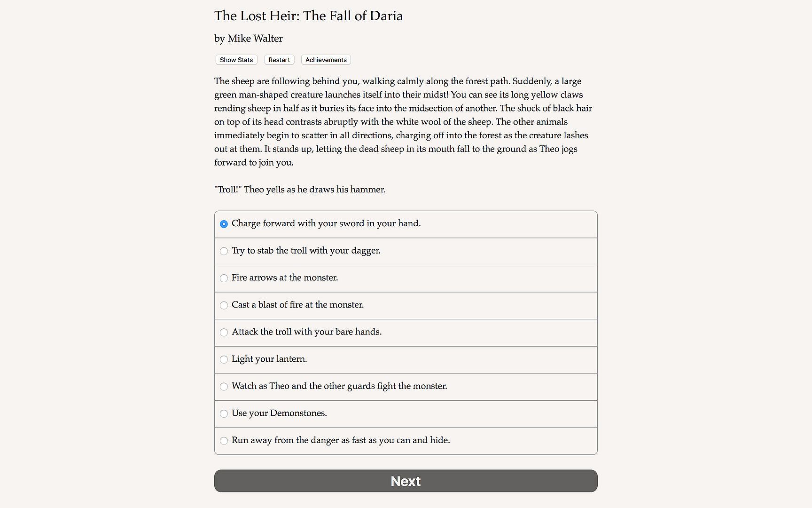The height and width of the screenshot is (508, 812).
Task: Click the story paragraph about the sheep
Action: [x=403, y=122]
